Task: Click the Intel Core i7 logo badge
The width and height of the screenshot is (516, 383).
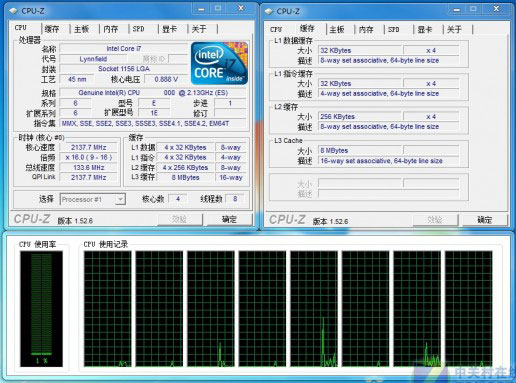Action: [219, 63]
